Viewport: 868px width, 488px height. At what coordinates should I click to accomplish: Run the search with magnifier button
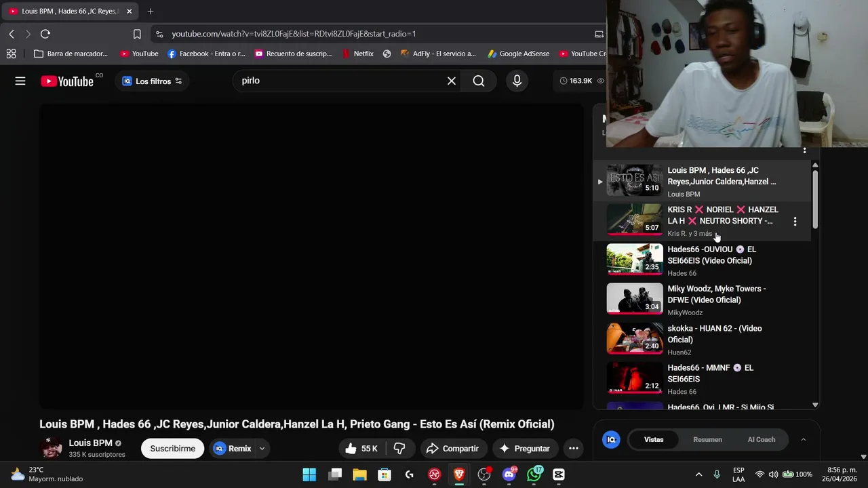click(x=479, y=81)
